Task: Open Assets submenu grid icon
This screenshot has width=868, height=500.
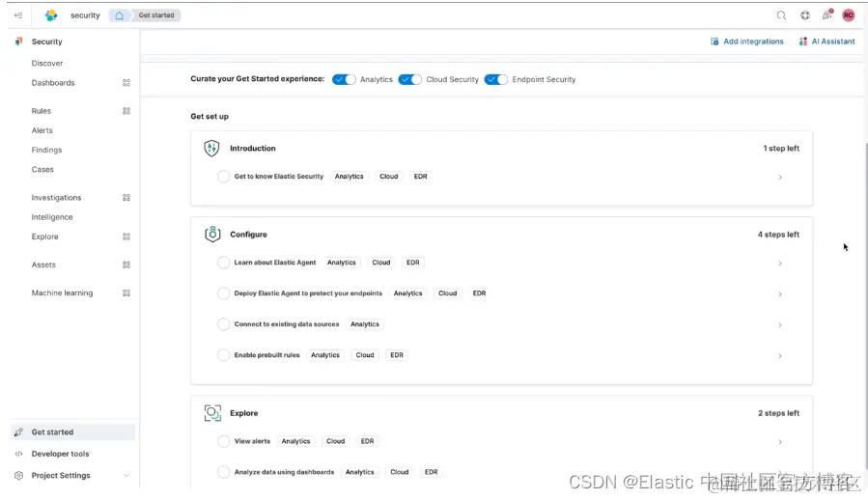Action: click(x=126, y=265)
